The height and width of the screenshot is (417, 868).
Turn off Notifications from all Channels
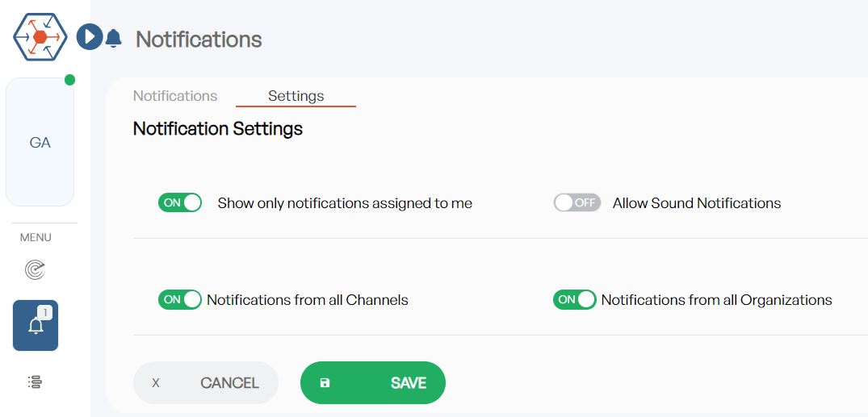point(180,299)
